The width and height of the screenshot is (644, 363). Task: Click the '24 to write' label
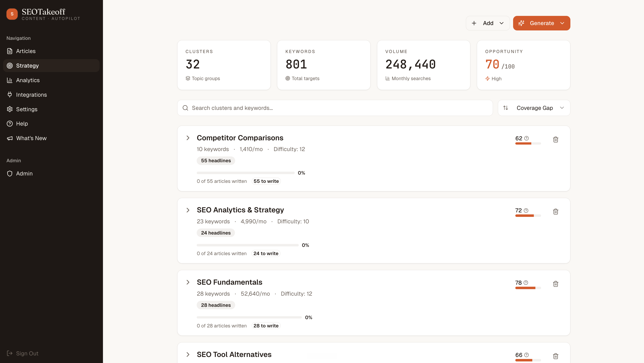coord(266,253)
